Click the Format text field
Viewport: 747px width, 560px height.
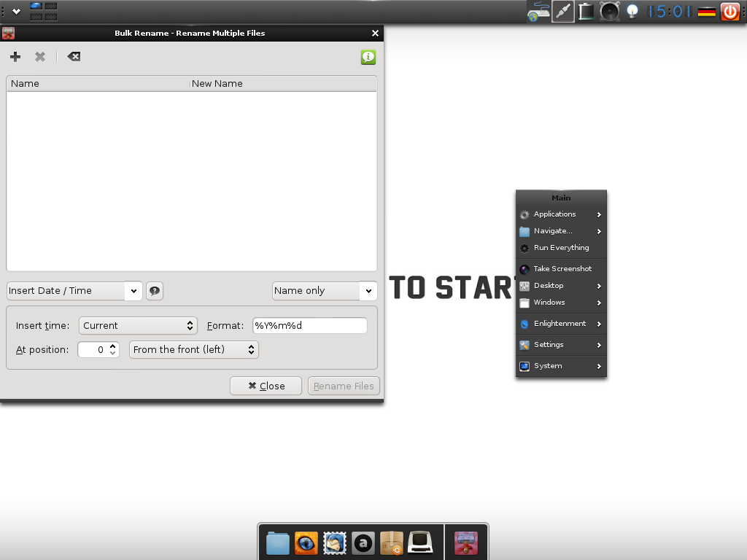(x=309, y=326)
